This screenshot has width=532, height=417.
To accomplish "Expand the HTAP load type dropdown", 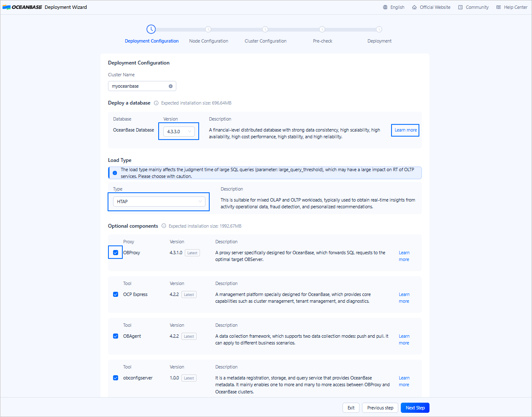I will click(x=159, y=202).
